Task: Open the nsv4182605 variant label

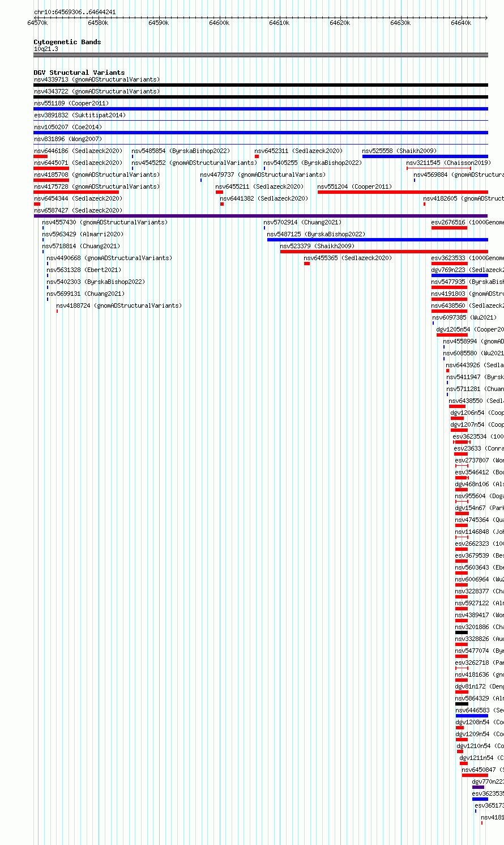Action: point(464,198)
